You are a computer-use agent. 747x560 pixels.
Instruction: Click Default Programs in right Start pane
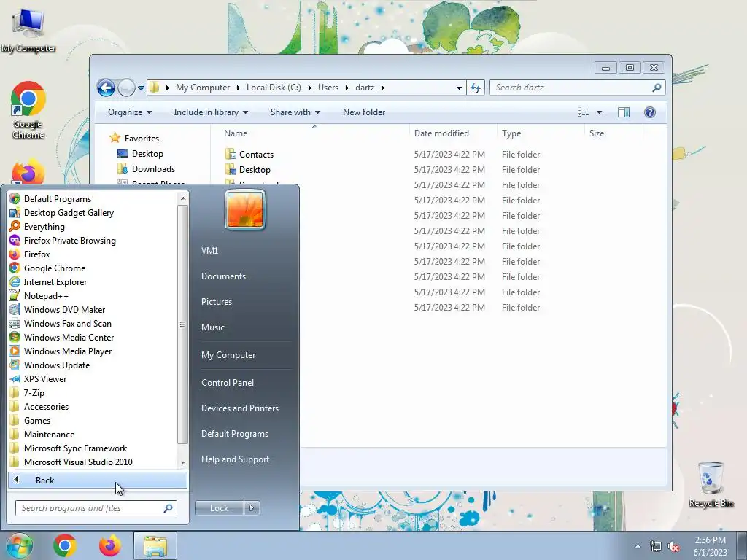click(234, 434)
